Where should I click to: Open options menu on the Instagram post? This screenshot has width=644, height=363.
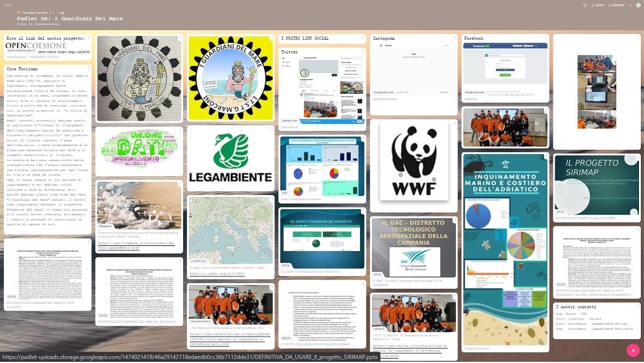[x=455, y=38]
